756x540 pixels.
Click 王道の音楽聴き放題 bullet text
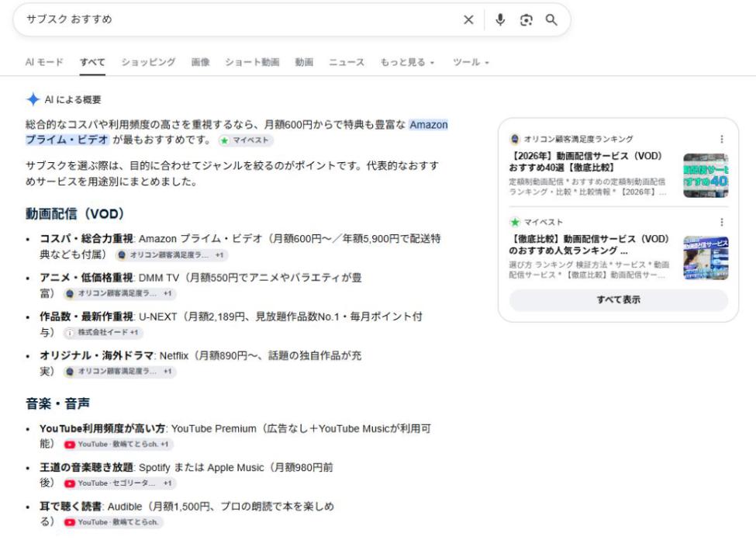click(x=86, y=468)
